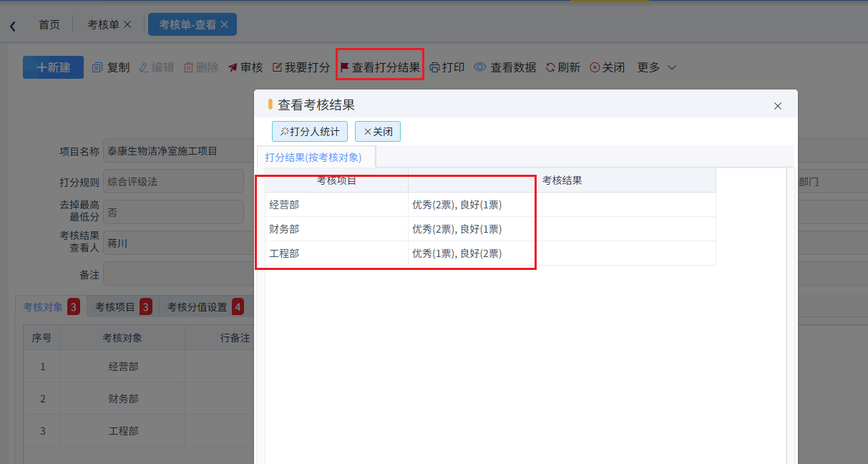Click the 去掉最高最低分 field showing 否
Screen dimensions: 868x464
pos(174,213)
